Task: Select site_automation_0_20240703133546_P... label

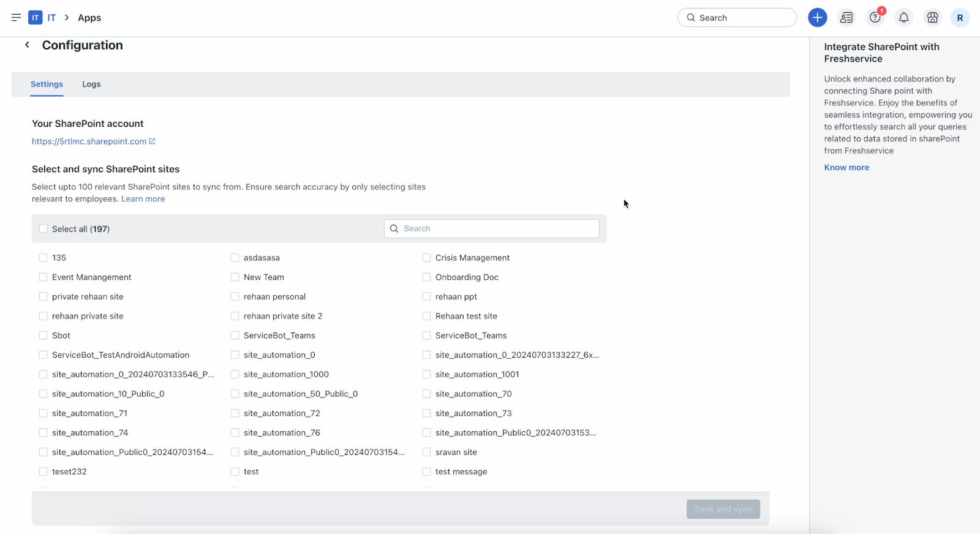Action: 133,374
